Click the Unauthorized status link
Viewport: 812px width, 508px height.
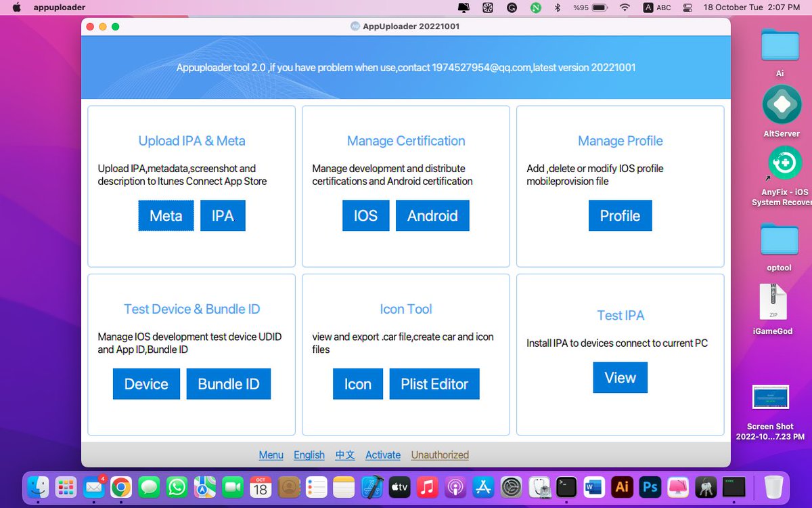[x=440, y=455]
